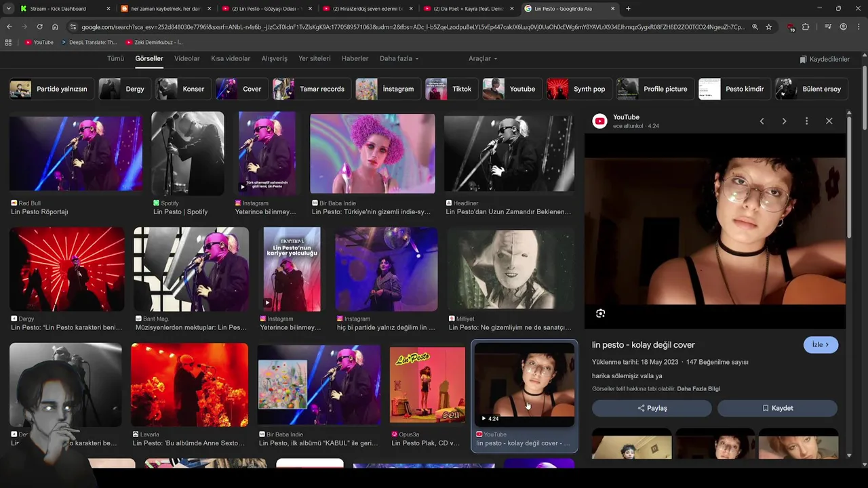The image size is (868, 488).
Task: Open preview panel three-dot options menu
Action: pyautogui.click(x=806, y=121)
